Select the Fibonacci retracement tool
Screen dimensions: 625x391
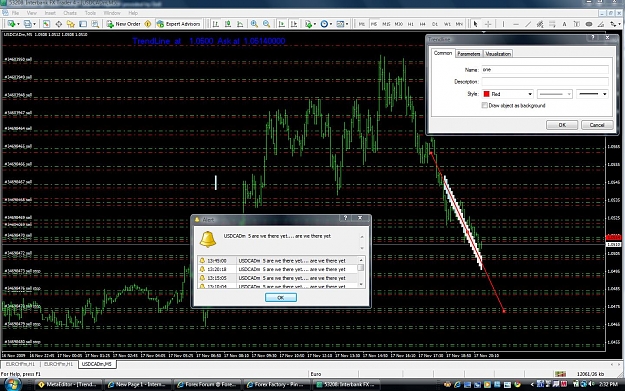pos(552,24)
